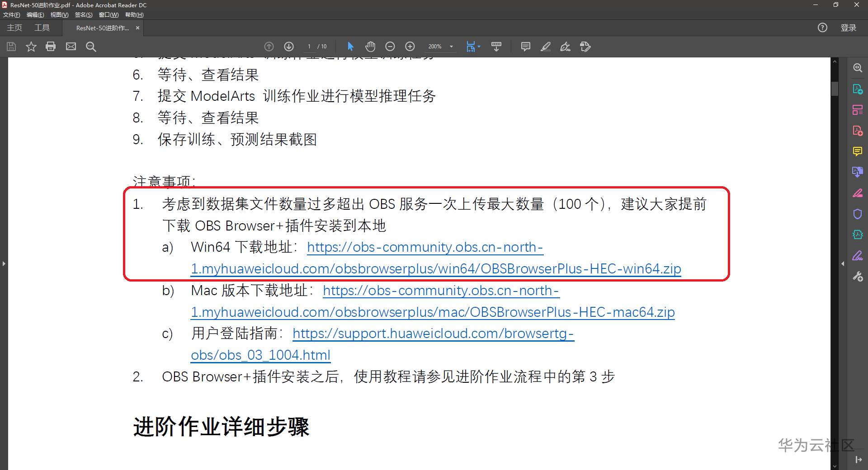Expand the left navigation pane

pos(4,263)
